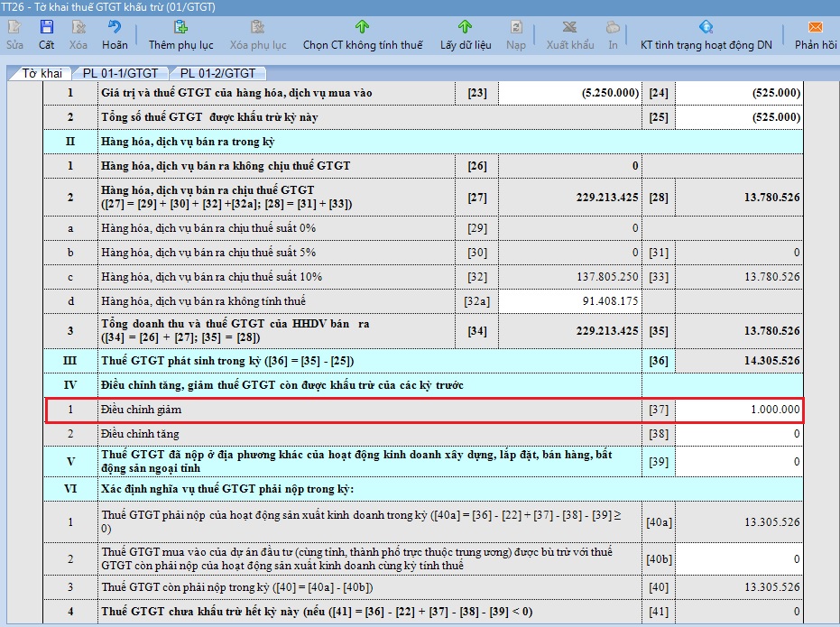Click 'Thuế GTGT phát sinh trong kỳ' row

tap(227, 361)
